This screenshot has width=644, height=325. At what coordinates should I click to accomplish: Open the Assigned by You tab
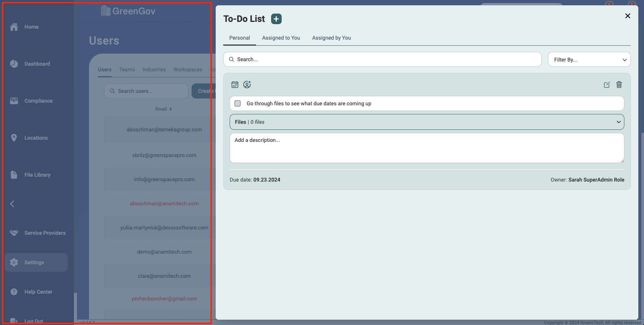[331, 38]
